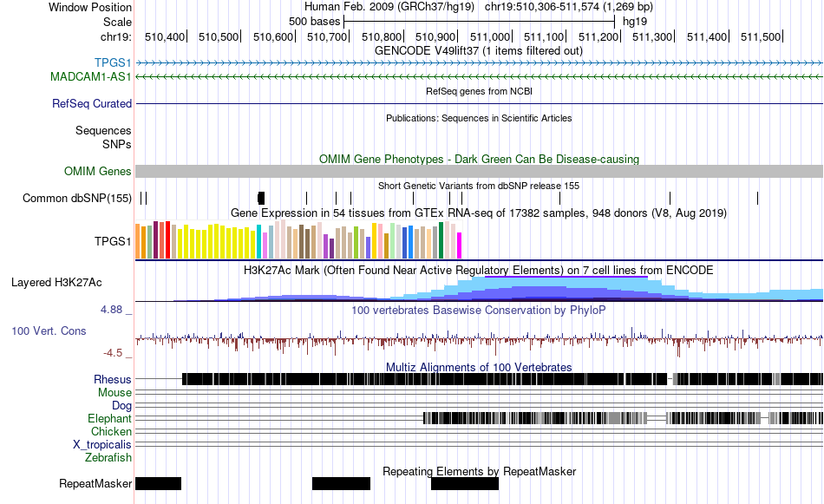
Task: Select the 100 Vert. Cons label
Action: 49,331
